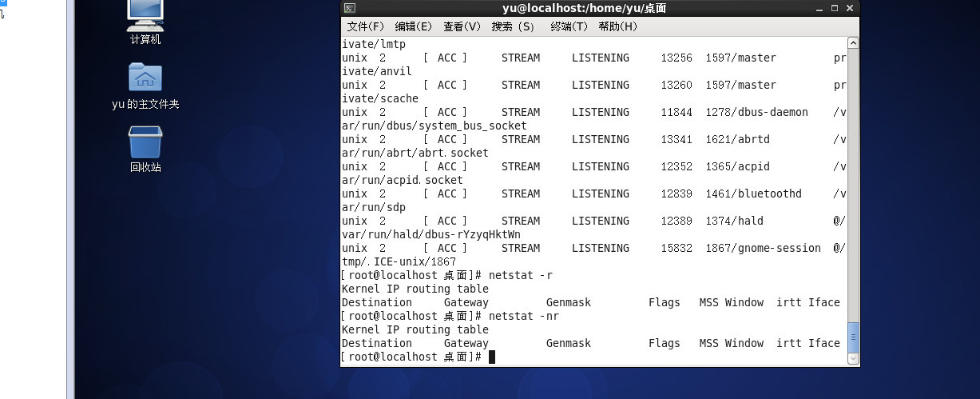Click the text 1278/dbus-daemon
Screen dimensions: 980x399
[x=757, y=112]
